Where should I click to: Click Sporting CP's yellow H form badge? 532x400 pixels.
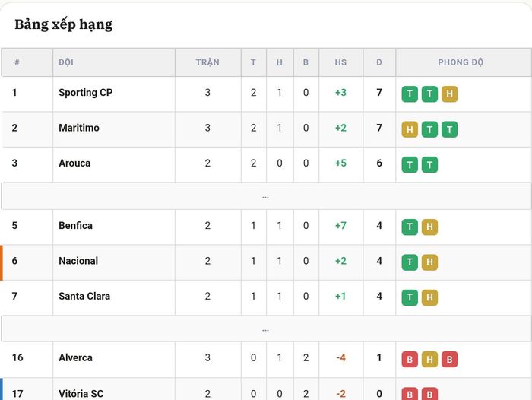coord(449,94)
